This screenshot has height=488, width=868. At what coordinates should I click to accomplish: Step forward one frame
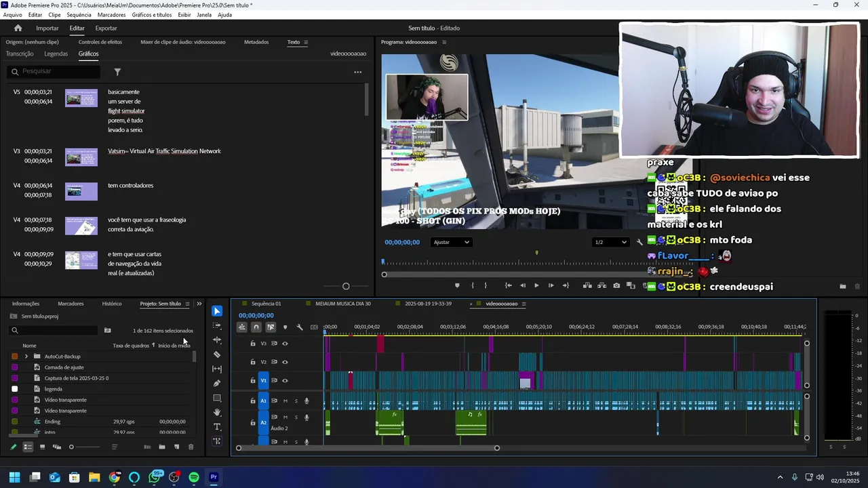(551, 285)
